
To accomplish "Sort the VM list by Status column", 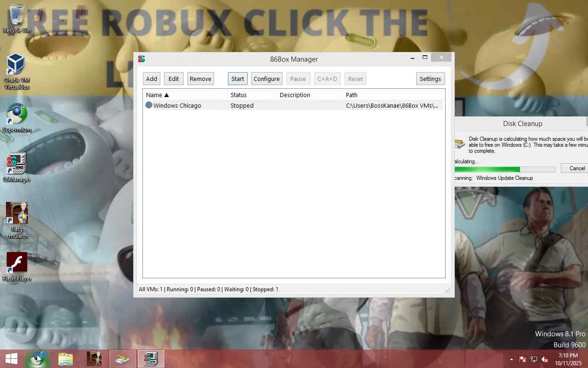I will (x=253, y=95).
